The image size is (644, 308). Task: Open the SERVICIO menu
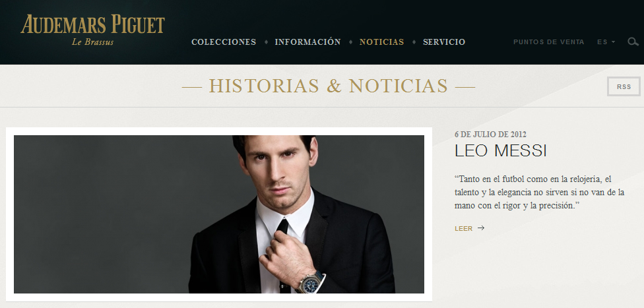point(444,42)
